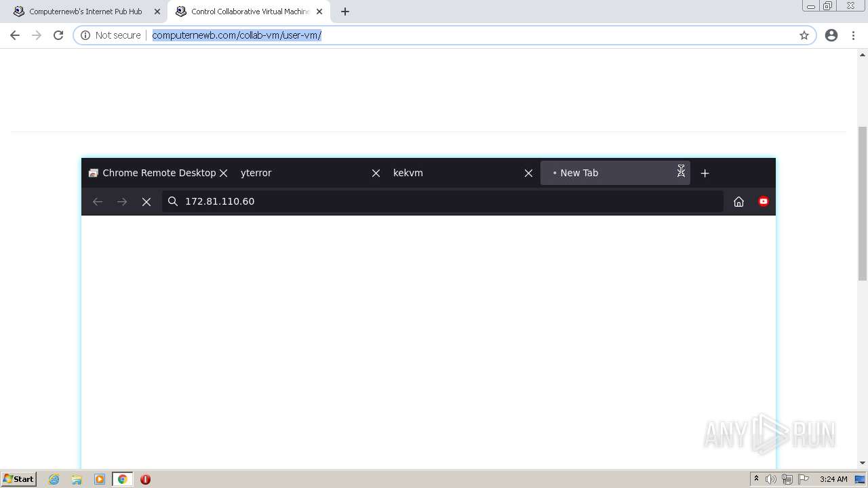
Task: Bookmark this page with star icon
Action: pos(804,35)
